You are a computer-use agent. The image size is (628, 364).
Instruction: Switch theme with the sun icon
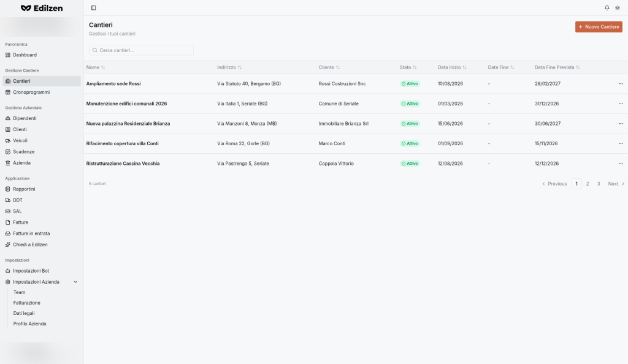click(x=618, y=8)
